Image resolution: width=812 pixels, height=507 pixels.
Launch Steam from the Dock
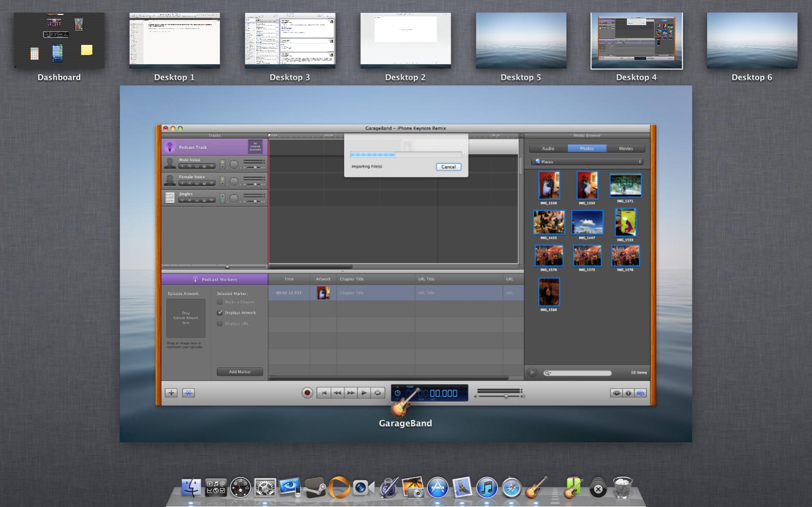coord(314,488)
